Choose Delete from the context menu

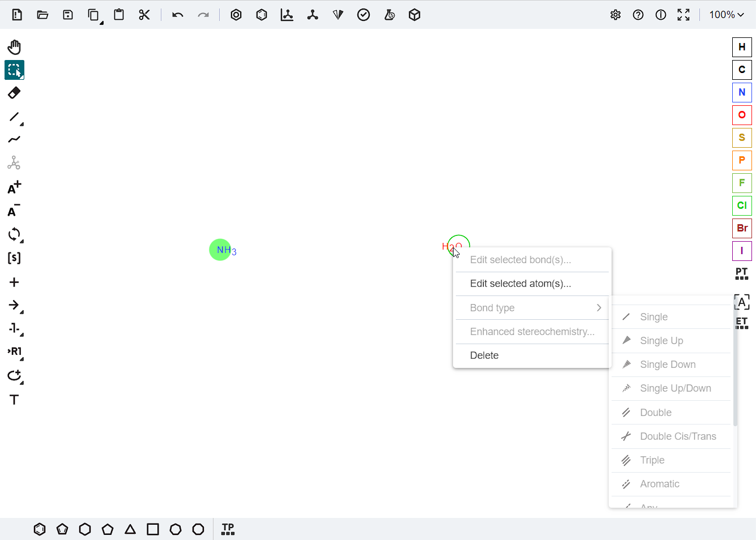tap(532, 355)
